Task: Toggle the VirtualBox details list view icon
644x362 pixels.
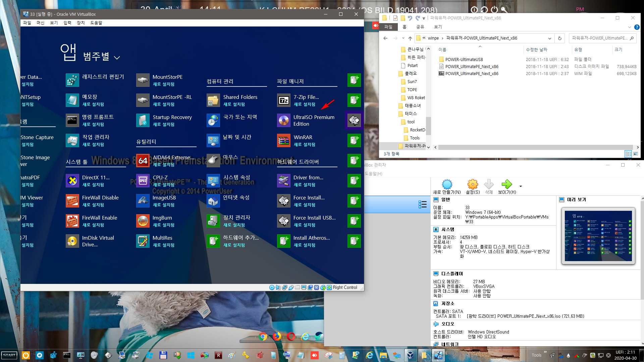Action: tap(422, 204)
